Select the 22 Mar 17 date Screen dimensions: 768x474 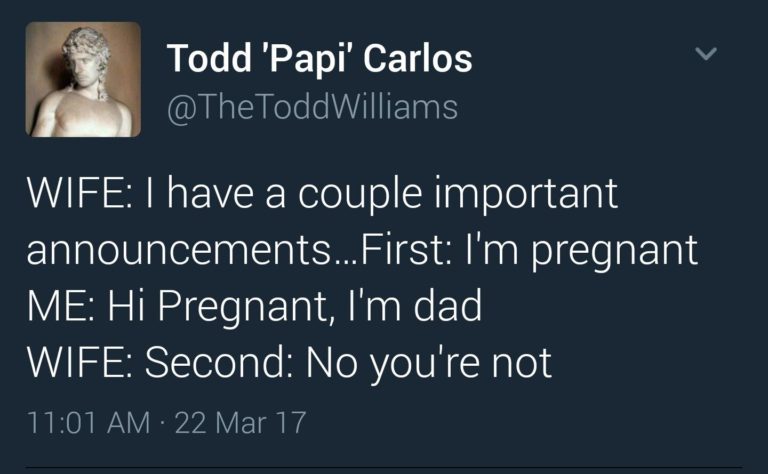click(x=240, y=423)
